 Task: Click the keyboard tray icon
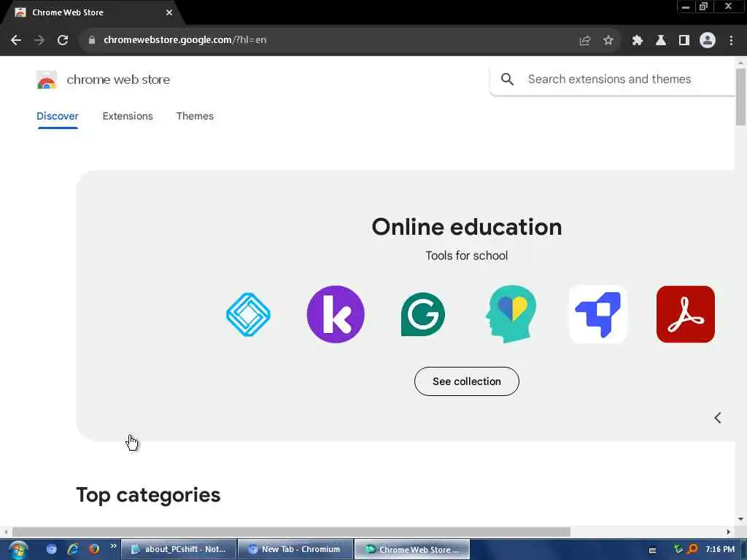pyautogui.click(x=652, y=550)
